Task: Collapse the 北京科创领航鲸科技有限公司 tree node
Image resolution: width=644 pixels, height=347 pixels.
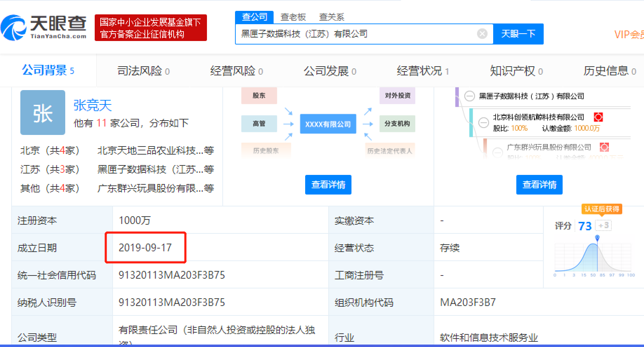Action: (x=483, y=122)
